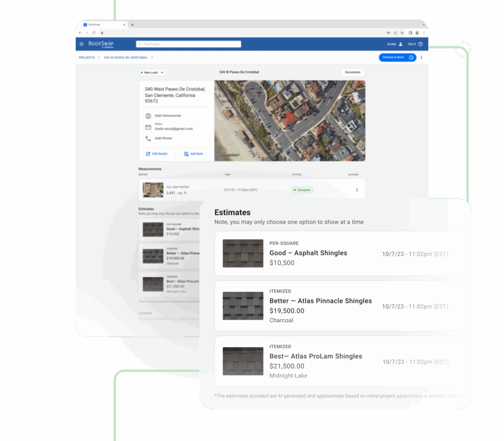Open the hamburger menu beside RoofSnap logo
Viewport: 504px width, 441px height.
(82, 44)
